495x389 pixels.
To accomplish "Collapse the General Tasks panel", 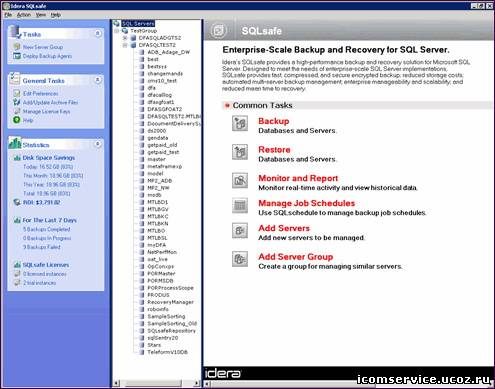I will pyautogui.click(x=98, y=80).
